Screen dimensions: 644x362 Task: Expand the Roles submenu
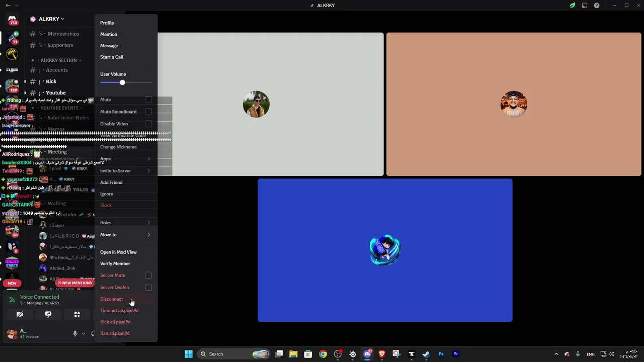(126, 223)
